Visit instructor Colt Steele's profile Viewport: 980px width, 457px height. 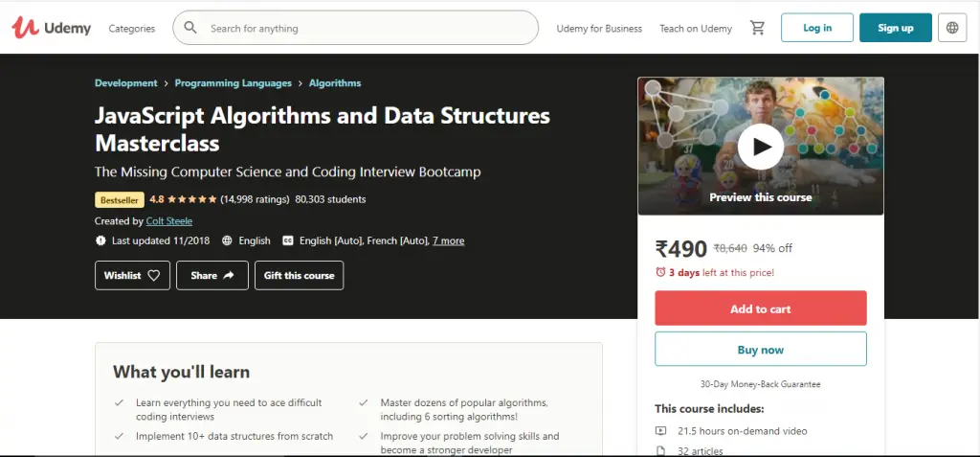click(x=169, y=221)
